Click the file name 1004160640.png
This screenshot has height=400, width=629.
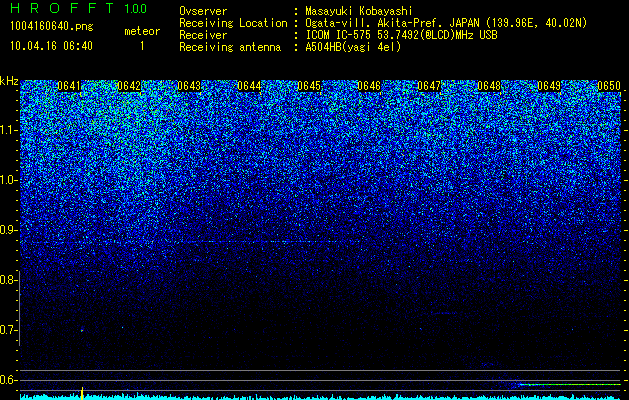coord(52,27)
